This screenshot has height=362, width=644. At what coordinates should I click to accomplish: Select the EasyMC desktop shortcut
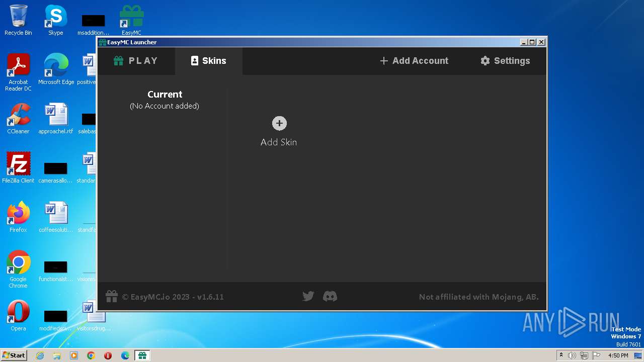(131, 20)
